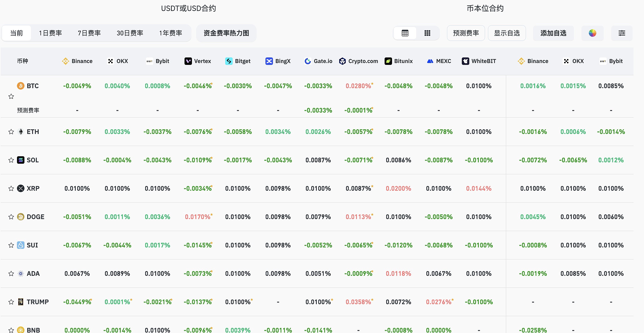Click XRP WhiteBIT rate 0.0144%
The image size is (644, 333).
click(x=479, y=188)
